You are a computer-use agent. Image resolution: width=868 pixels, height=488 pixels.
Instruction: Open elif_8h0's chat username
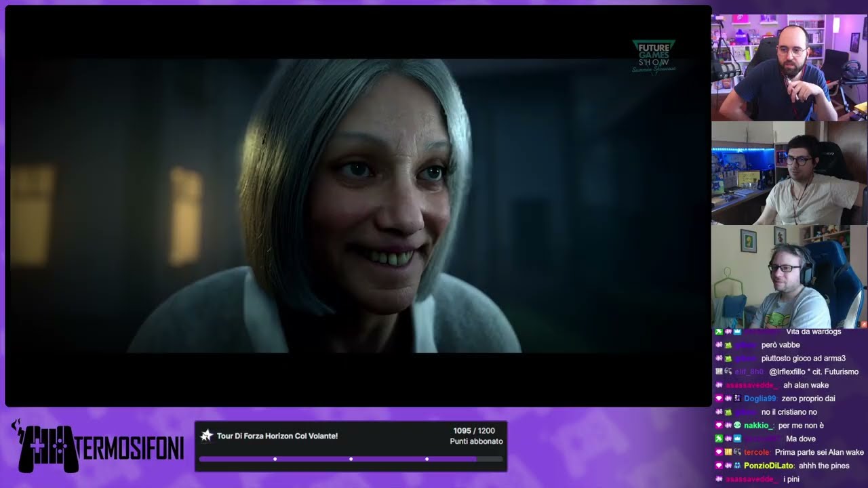pos(749,372)
